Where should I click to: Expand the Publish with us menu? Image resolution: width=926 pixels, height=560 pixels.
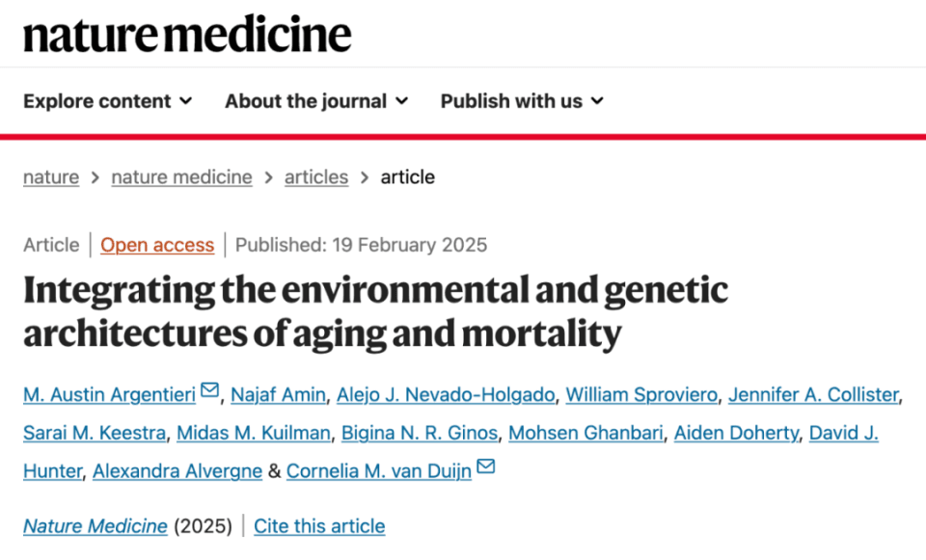pos(522,101)
